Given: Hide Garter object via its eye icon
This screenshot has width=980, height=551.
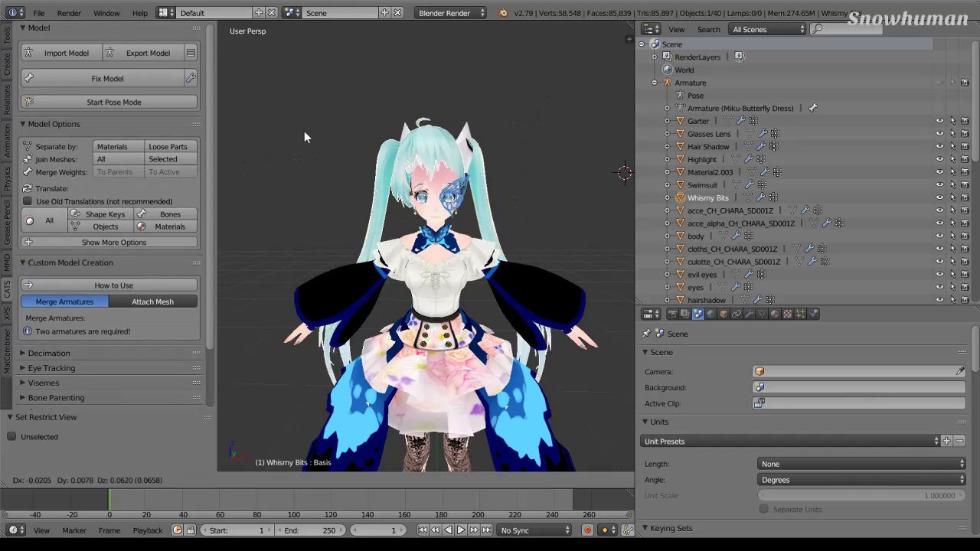Looking at the screenshot, I should 939,121.
